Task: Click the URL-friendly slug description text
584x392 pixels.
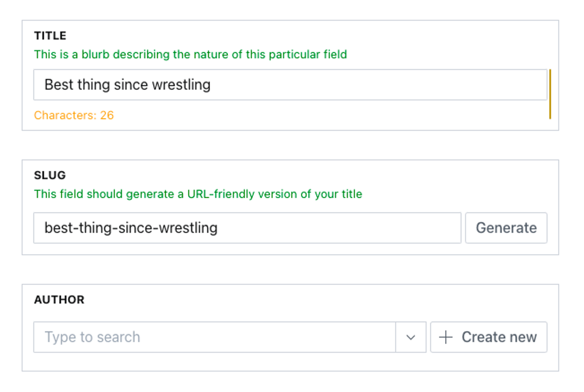Action: (x=198, y=194)
